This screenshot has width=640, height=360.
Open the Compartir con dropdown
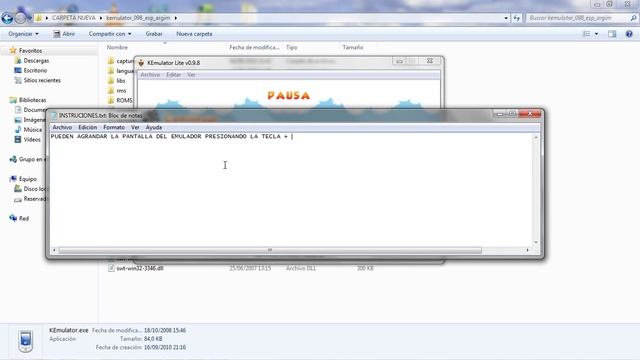pos(110,34)
